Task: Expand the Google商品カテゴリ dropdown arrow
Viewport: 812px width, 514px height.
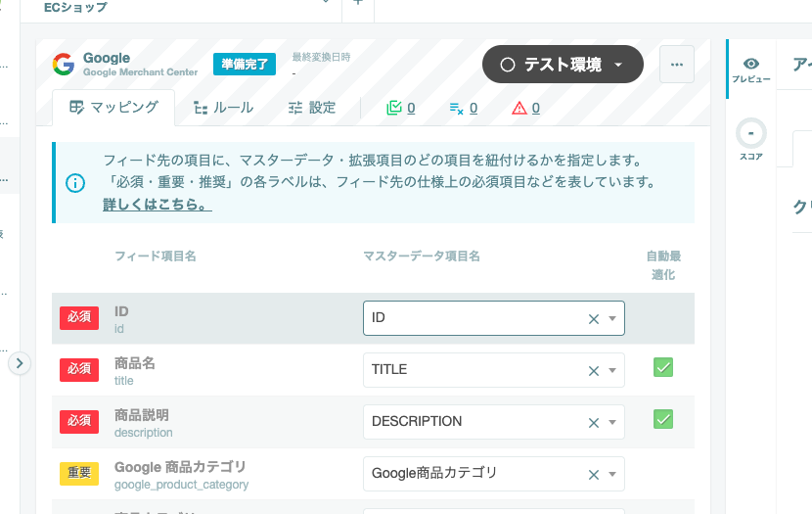Action: pos(612,474)
